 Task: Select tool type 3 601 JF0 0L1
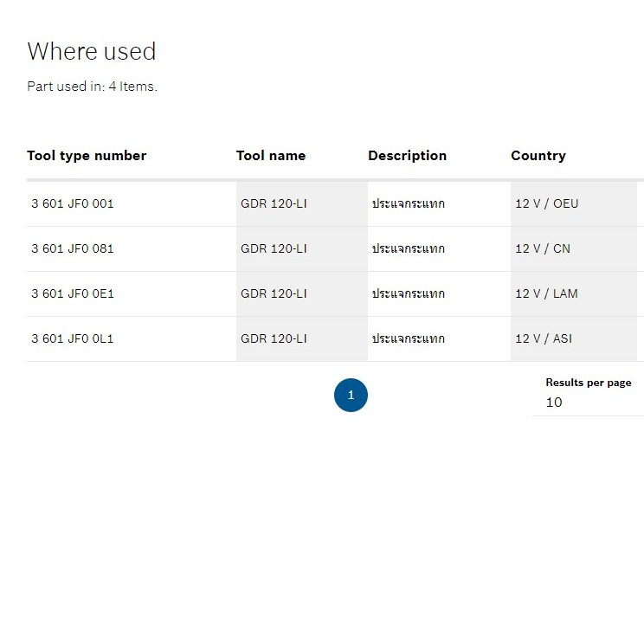(x=73, y=338)
